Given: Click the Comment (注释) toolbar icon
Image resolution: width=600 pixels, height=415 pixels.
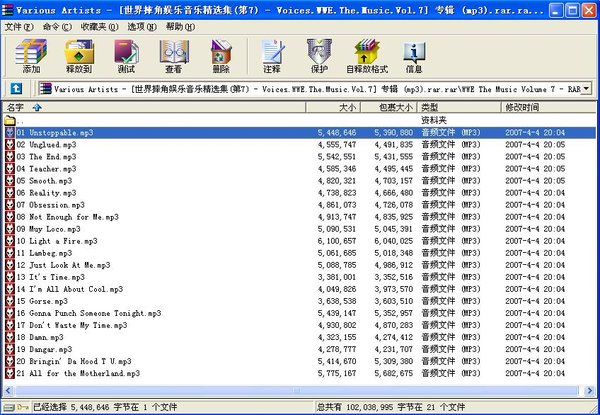Looking at the screenshot, I should coord(272,56).
